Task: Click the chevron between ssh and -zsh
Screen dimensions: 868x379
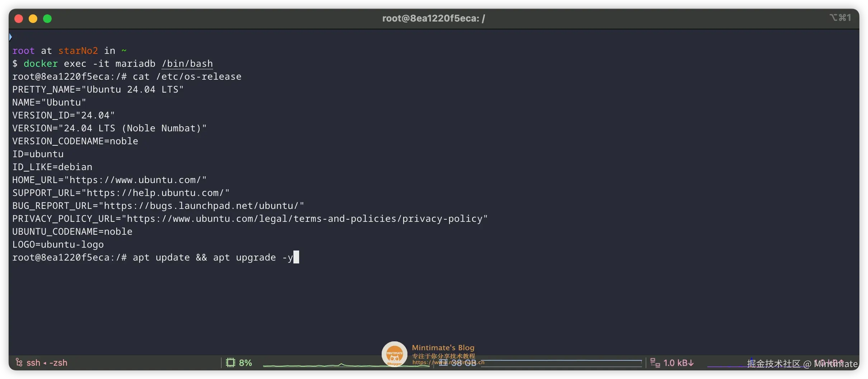Action: (x=46, y=362)
